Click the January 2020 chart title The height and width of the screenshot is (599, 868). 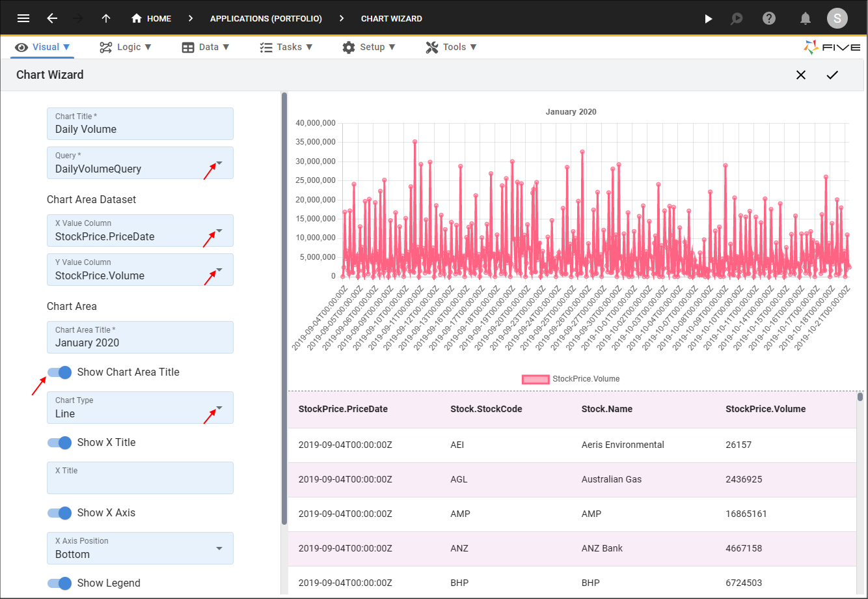tap(571, 112)
